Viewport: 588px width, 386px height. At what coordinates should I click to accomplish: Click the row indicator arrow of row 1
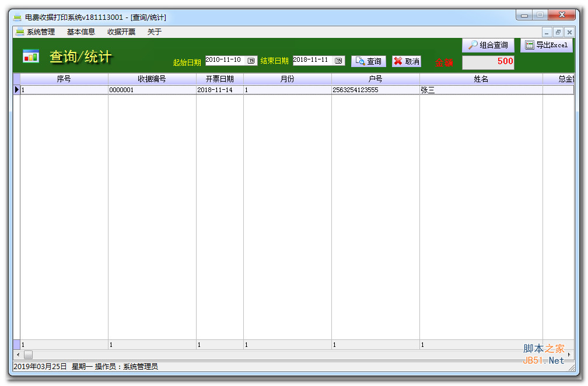point(16,90)
